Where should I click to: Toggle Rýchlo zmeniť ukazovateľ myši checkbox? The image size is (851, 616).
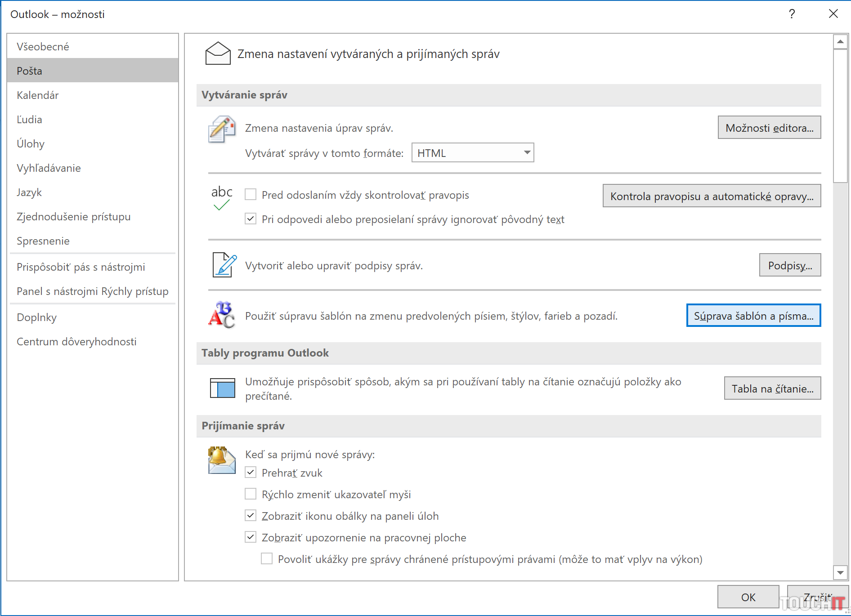(x=251, y=494)
